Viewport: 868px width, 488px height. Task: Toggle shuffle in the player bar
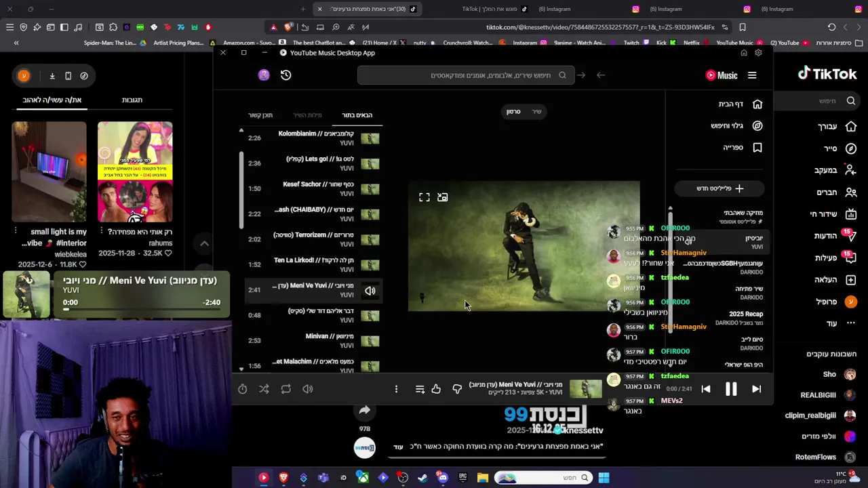[x=264, y=389]
